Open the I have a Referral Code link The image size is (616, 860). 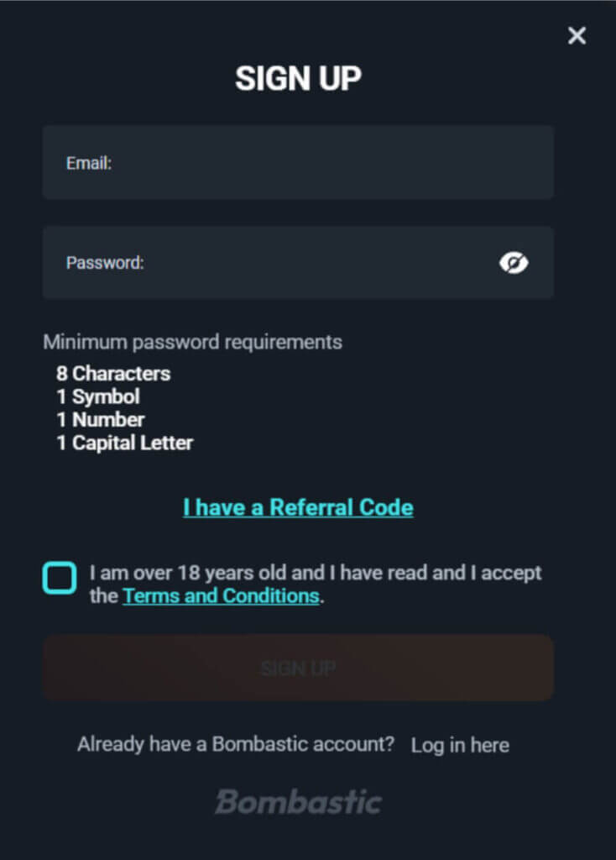tap(298, 507)
